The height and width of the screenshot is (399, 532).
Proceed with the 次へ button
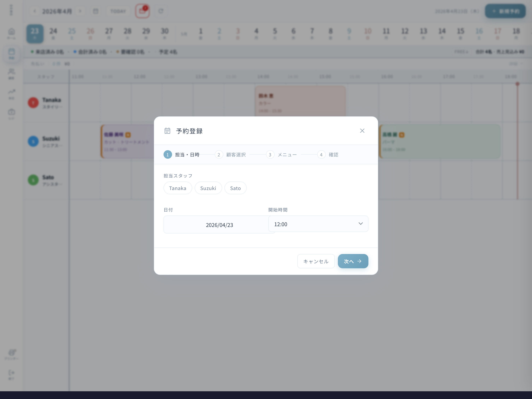353,261
